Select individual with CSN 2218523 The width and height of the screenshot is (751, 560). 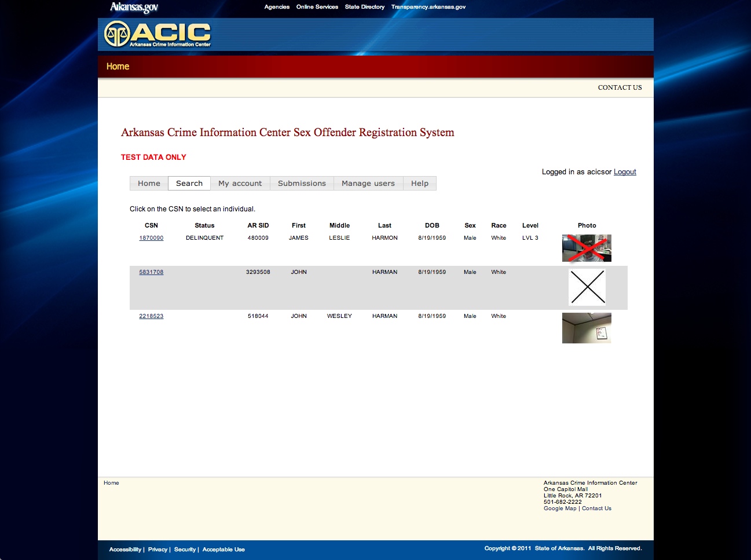(x=151, y=316)
